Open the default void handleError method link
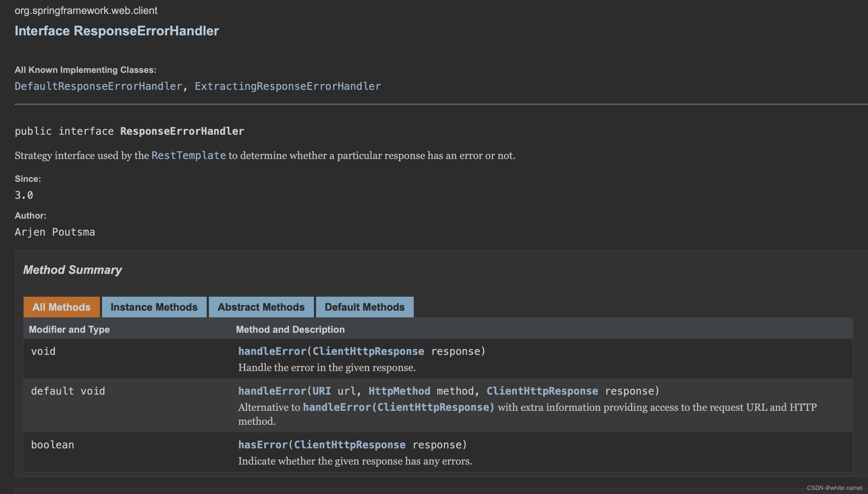Screen dimensions: 868x494 (x=272, y=391)
